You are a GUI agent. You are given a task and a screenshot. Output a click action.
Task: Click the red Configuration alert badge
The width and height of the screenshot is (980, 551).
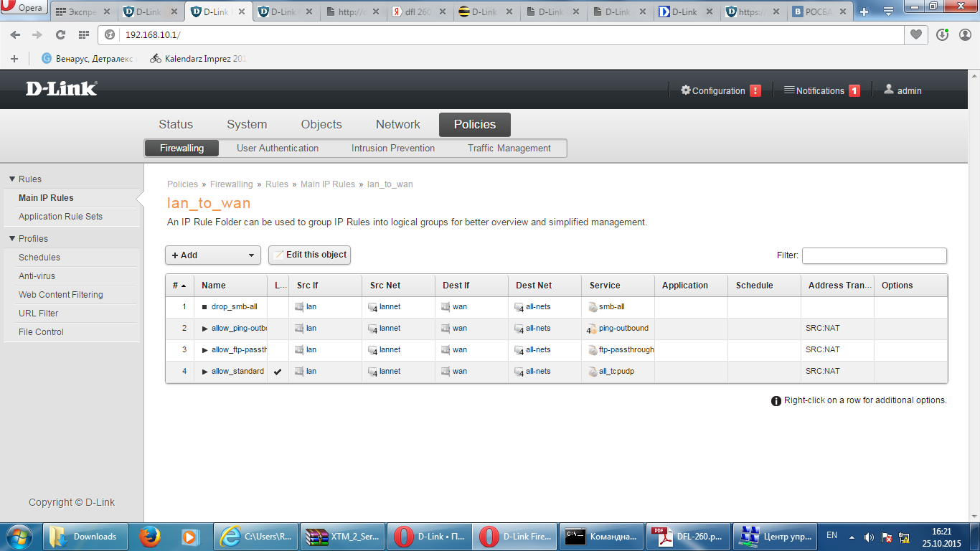755,90
